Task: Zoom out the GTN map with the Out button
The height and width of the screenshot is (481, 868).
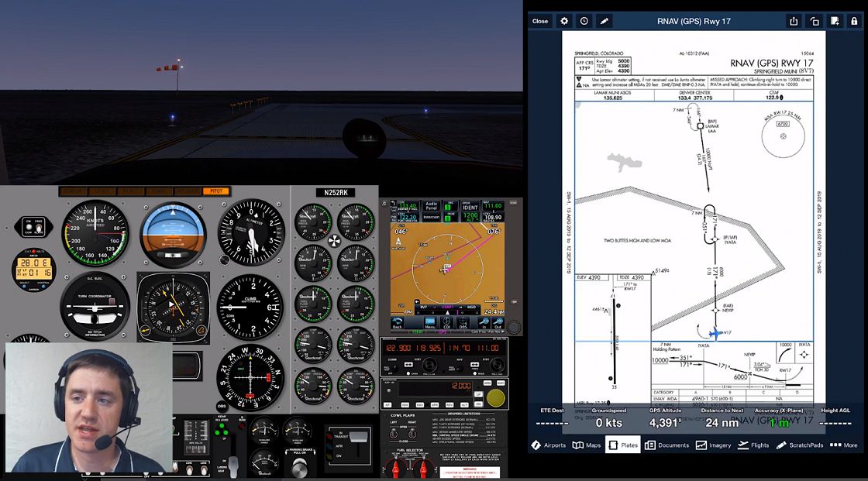Action: click(x=499, y=324)
